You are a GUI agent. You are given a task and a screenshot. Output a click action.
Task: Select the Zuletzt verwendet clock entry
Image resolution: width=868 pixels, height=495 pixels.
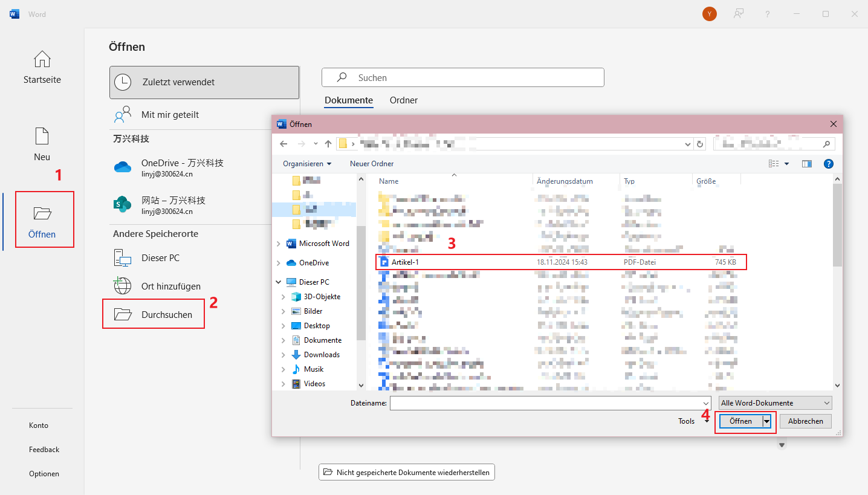coord(204,82)
